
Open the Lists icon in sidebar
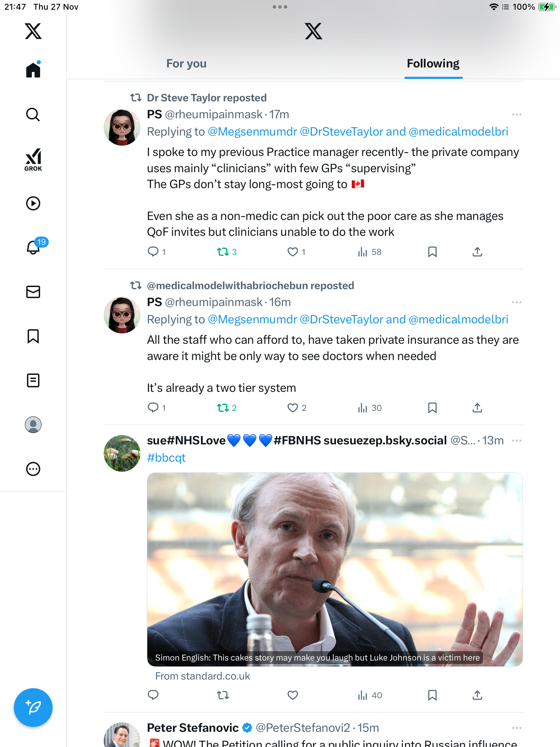click(33, 380)
